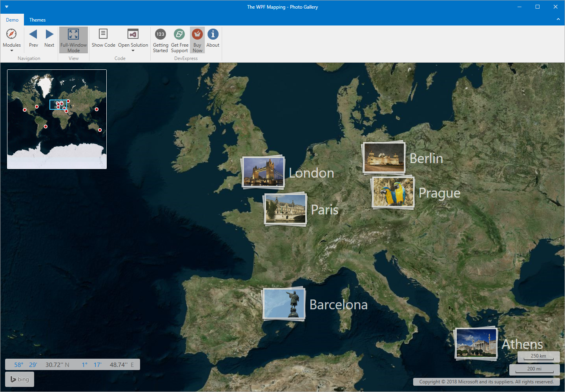Click the Barcelona city label
The image size is (565, 392).
point(338,305)
